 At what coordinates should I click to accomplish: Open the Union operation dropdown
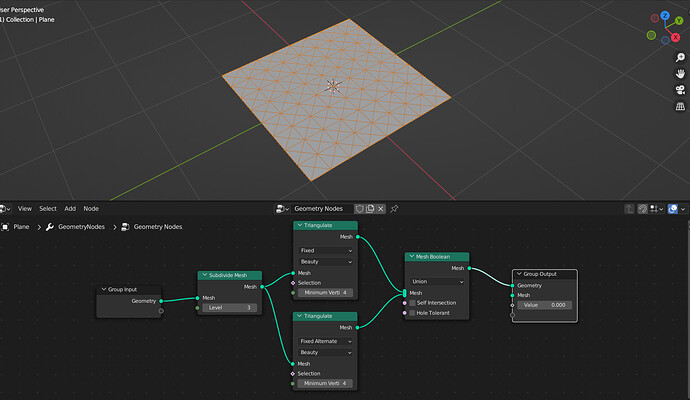[x=437, y=281]
